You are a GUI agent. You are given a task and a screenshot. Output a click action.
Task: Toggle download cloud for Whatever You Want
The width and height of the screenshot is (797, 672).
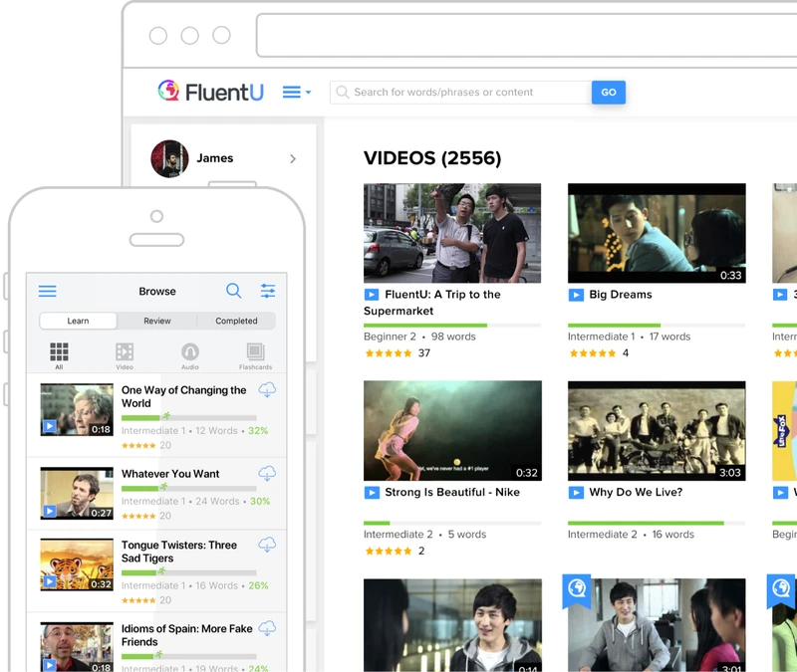click(266, 474)
